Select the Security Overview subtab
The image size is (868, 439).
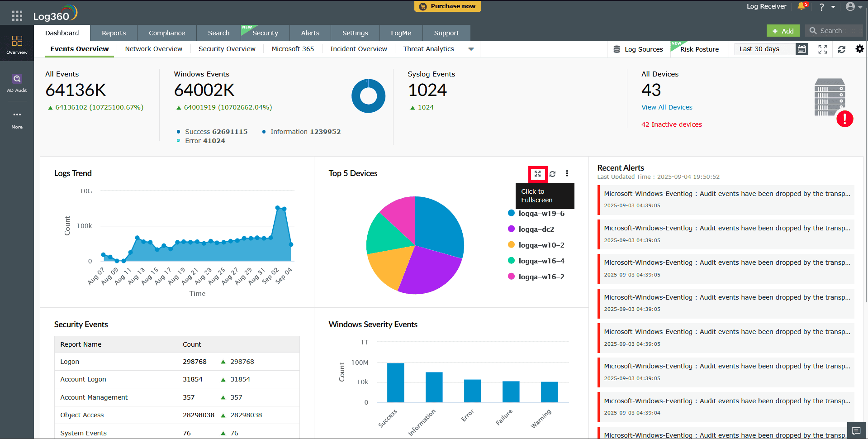[x=227, y=49]
